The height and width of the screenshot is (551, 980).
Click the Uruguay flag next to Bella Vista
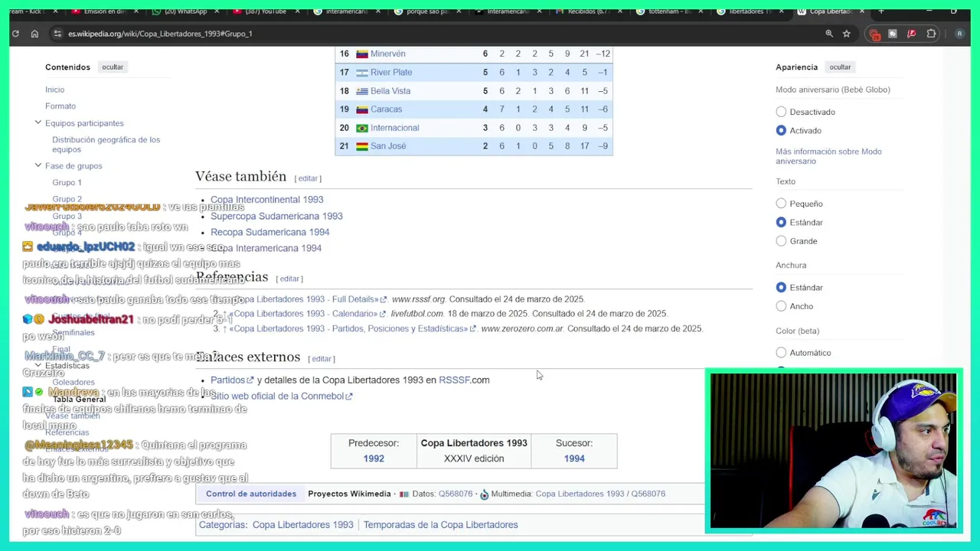pyautogui.click(x=362, y=91)
